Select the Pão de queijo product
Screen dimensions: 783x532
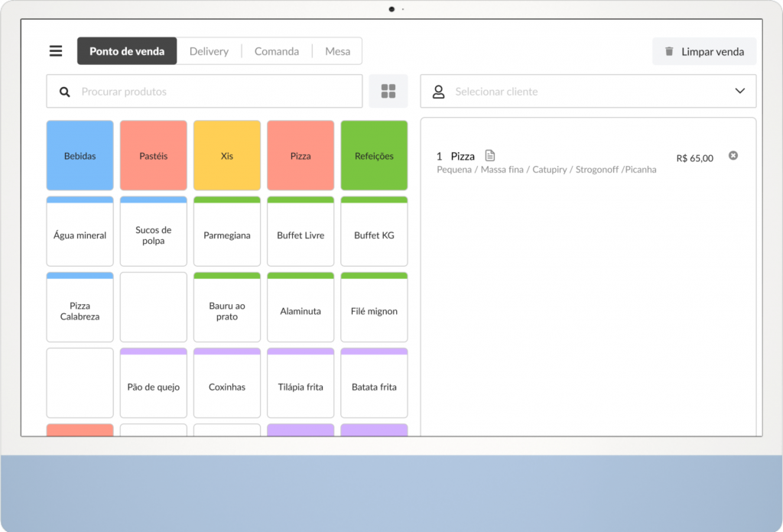pos(154,387)
